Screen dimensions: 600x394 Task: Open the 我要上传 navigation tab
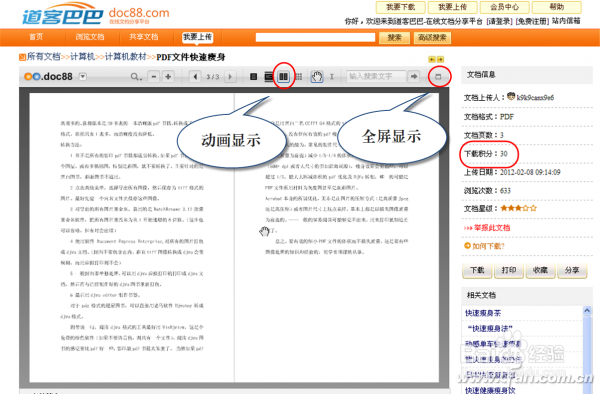pos(197,37)
